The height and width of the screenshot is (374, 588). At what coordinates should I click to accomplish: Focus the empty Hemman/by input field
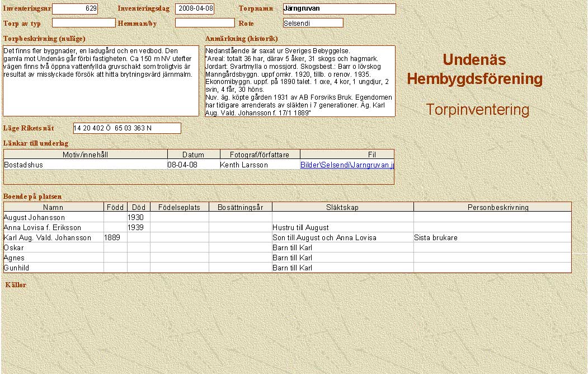204,23
